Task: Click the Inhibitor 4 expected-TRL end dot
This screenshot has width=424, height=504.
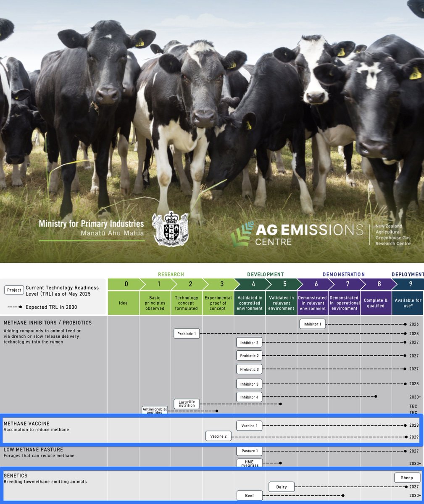Action: tap(376, 396)
